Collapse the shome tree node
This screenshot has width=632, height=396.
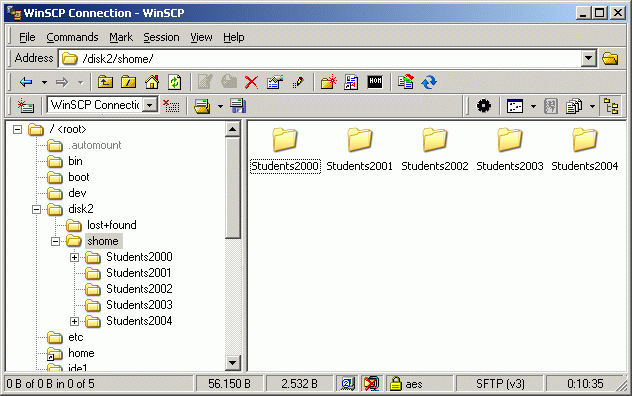pyautogui.click(x=55, y=242)
